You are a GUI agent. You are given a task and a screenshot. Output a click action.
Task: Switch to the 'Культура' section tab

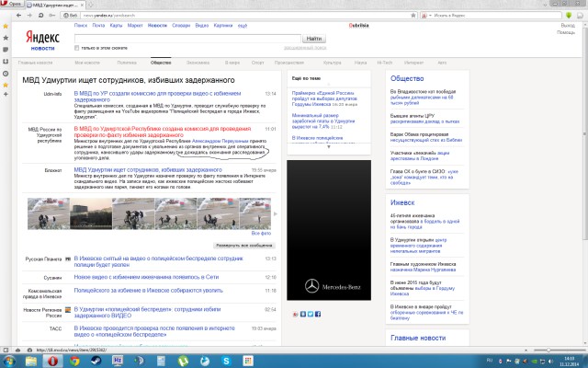[332, 63]
